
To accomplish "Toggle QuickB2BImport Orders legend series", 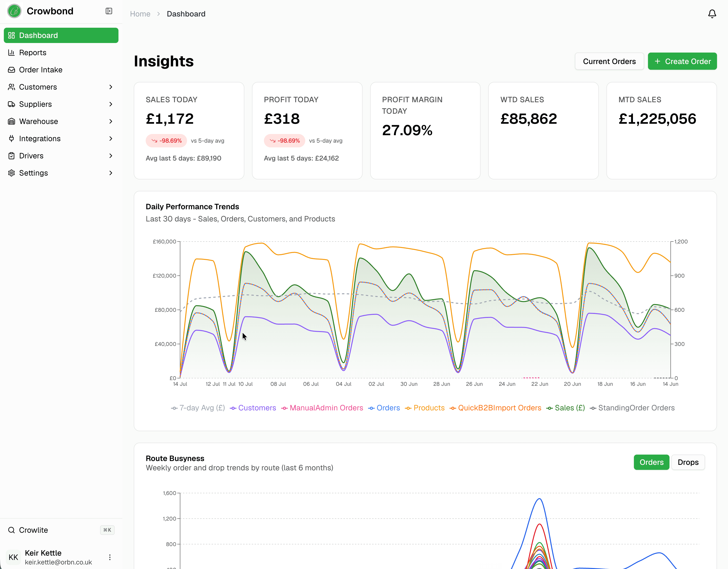I will [x=495, y=408].
